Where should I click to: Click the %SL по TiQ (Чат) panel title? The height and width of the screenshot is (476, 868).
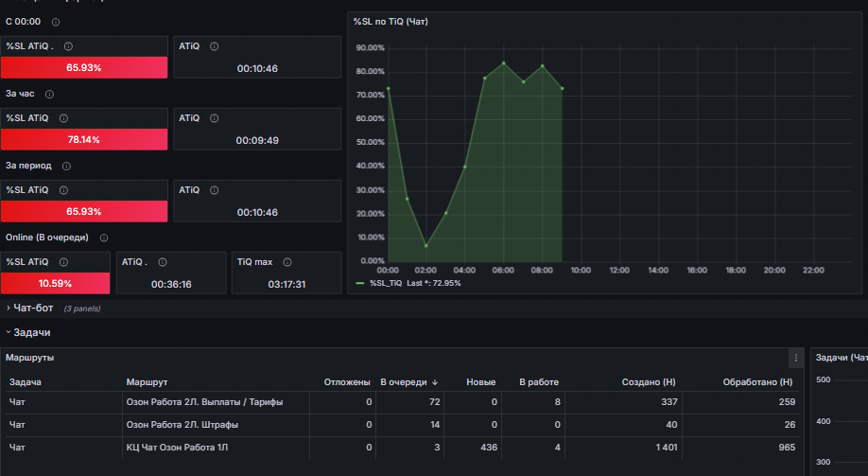click(x=391, y=22)
